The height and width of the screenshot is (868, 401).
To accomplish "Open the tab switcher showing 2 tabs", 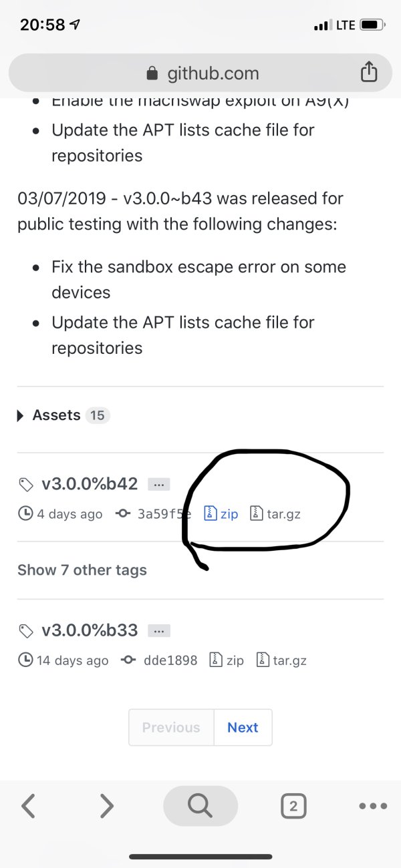I will [x=293, y=807].
